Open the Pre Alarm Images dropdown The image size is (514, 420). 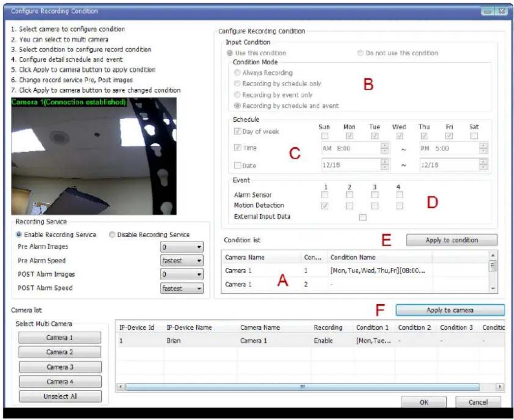tap(182, 247)
